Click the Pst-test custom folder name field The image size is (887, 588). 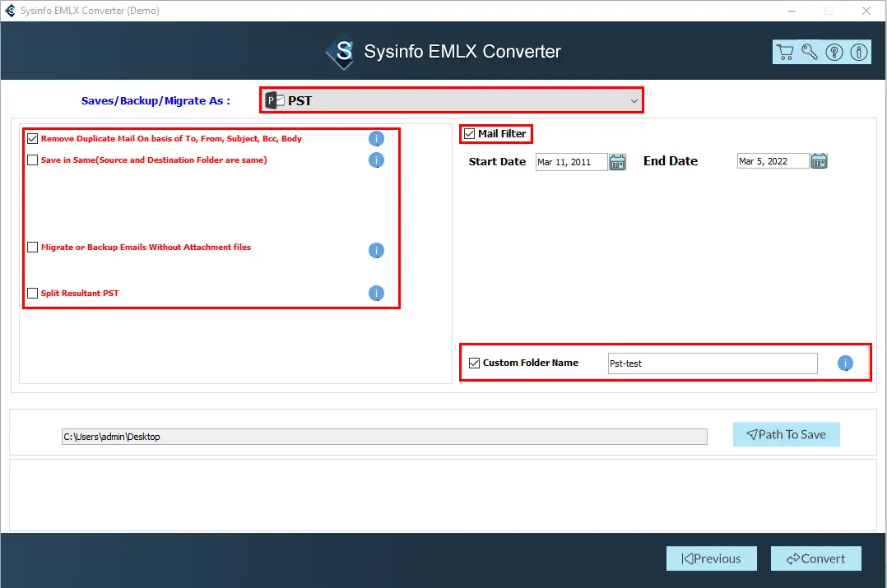coord(713,363)
